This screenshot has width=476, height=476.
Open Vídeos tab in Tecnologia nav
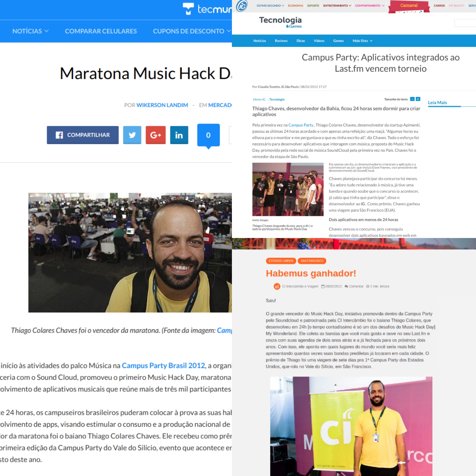pyautogui.click(x=319, y=41)
